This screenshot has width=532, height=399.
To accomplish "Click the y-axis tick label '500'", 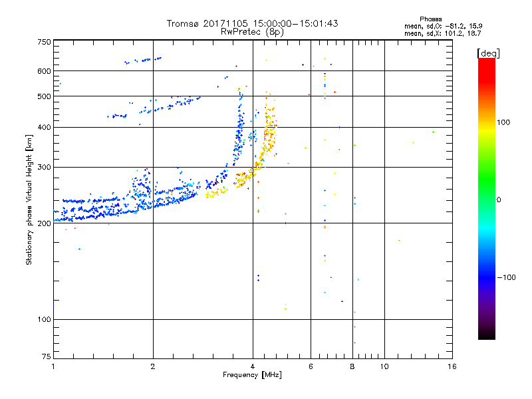I will coord(45,96).
